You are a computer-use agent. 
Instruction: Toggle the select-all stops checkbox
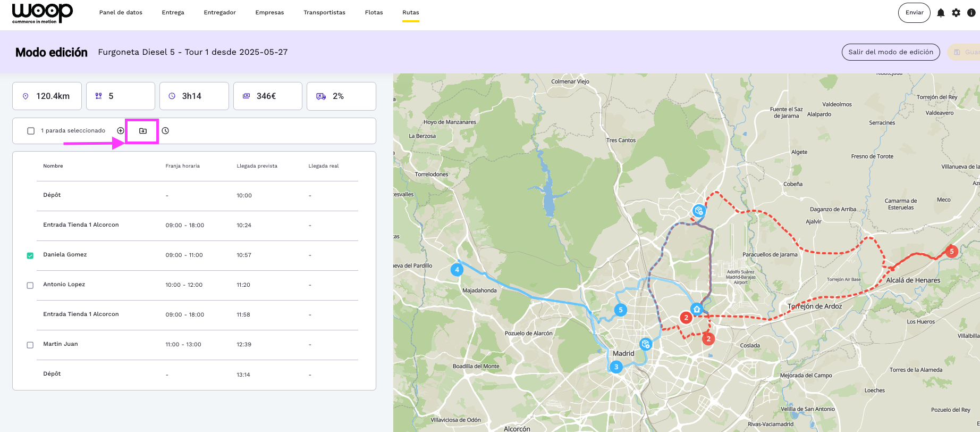[x=31, y=131]
